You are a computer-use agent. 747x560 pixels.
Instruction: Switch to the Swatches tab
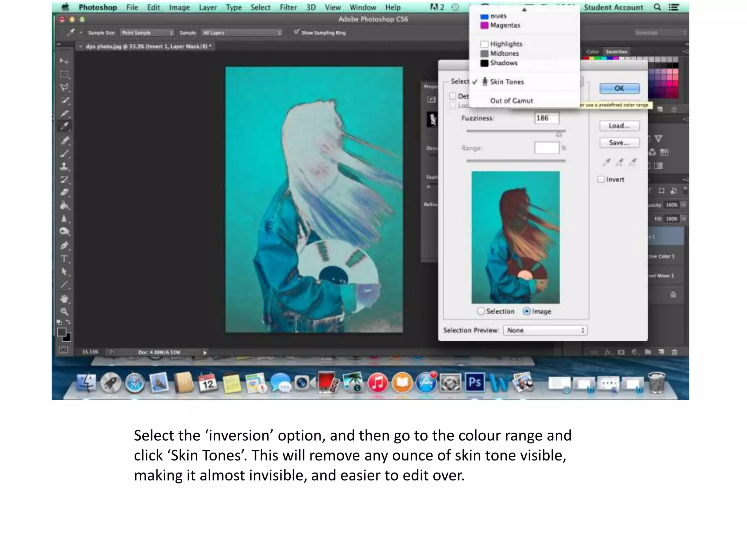[616, 52]
